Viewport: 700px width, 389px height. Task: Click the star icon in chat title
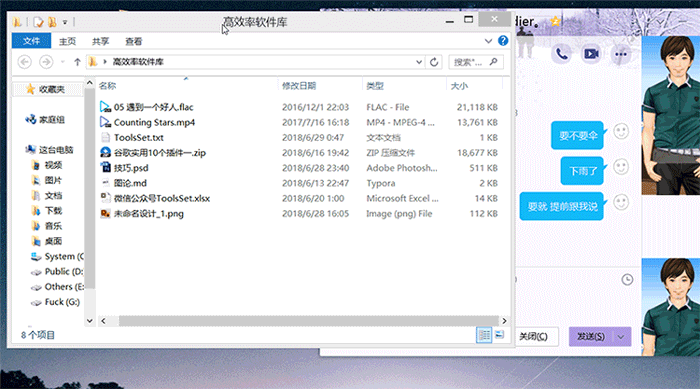click(x=555, y=21)
